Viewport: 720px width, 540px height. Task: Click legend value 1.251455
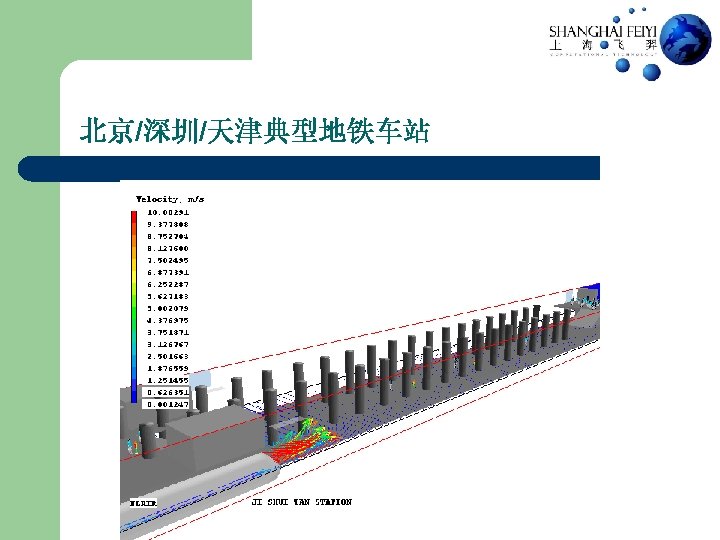point(168,380)
